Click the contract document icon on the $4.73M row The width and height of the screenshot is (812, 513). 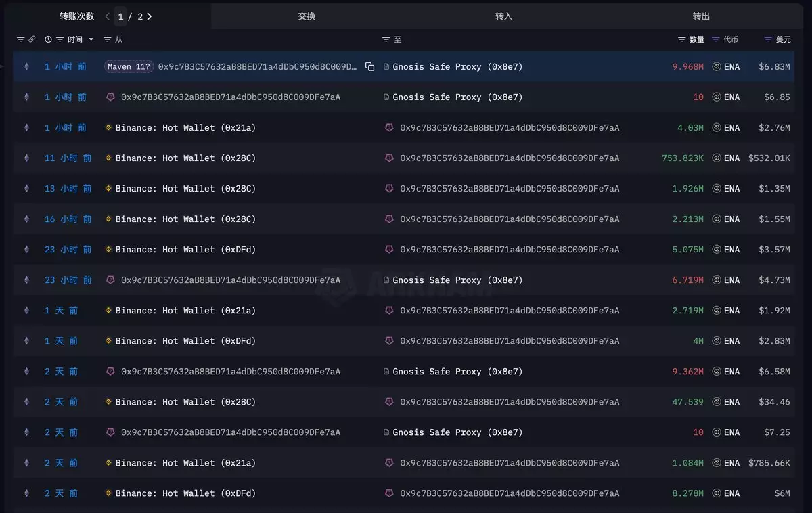pos(386,280)
